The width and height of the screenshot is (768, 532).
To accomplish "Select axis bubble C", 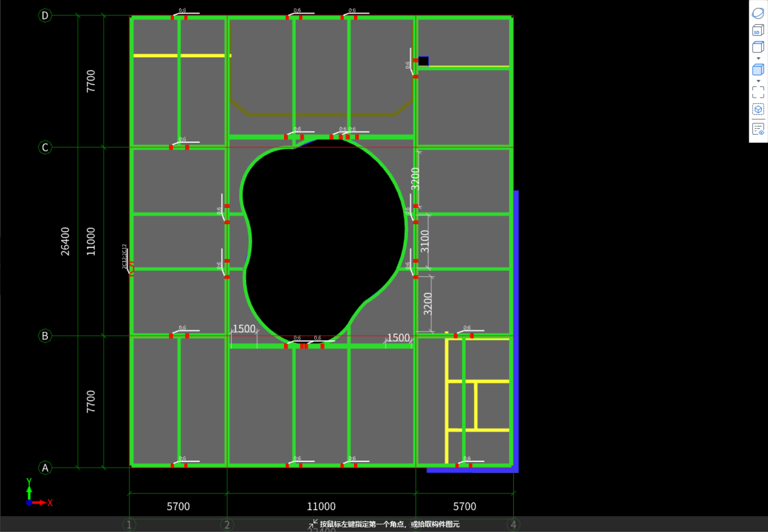I will [x=45, y=147].
